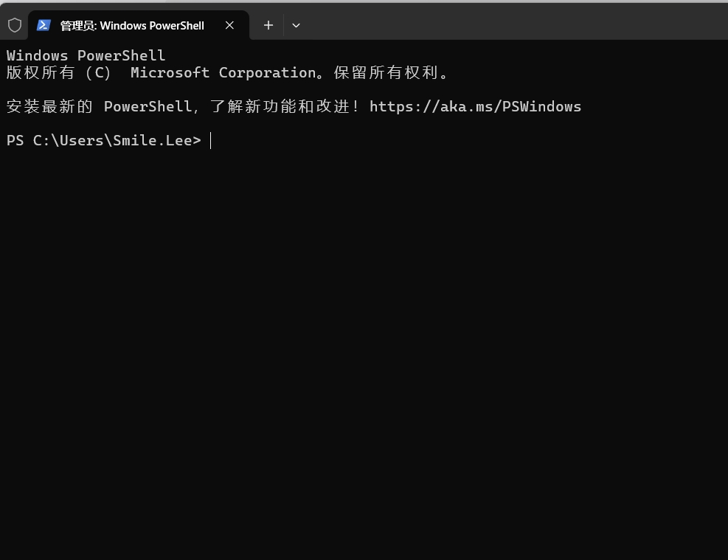Open the https://aka.ms/PSWindows link
728x560 pixels.
(x=475, y=107)
